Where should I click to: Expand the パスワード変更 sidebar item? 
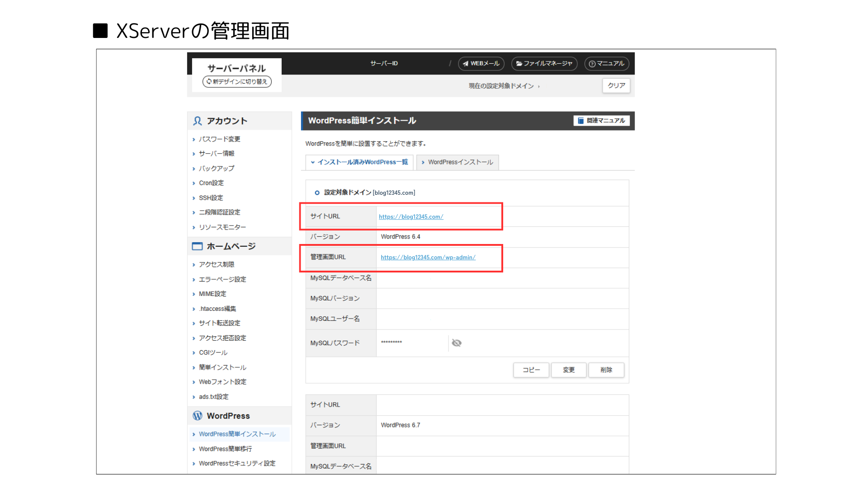[x=219, y=139]
